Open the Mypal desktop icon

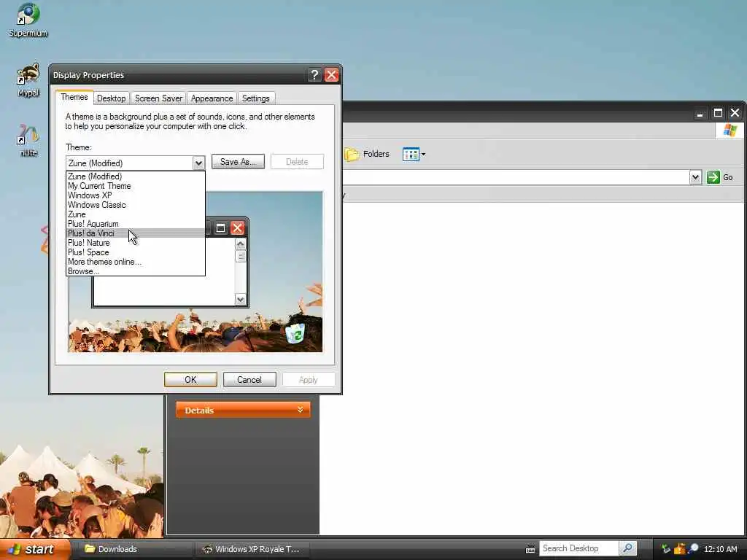tap(28, 80)
